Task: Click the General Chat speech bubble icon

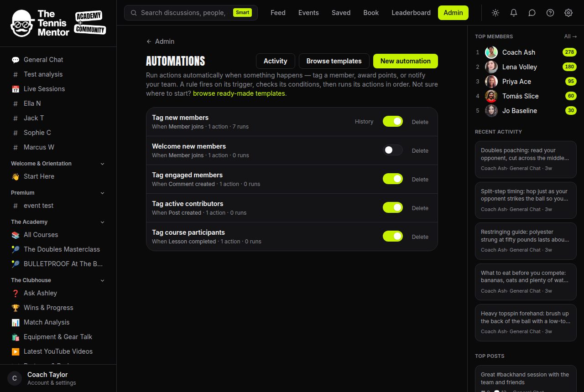Action: pos(16,60)
